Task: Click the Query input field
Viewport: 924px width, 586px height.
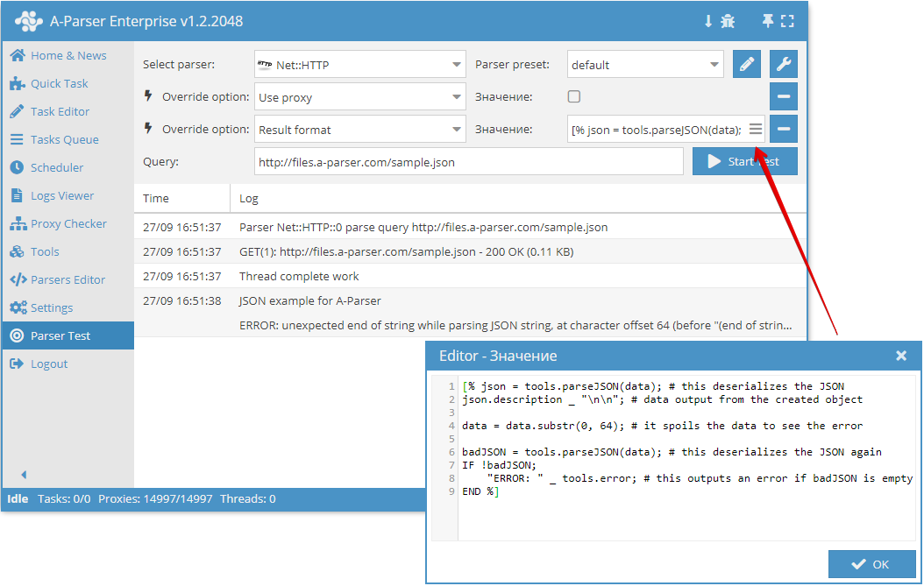Action: (468, 161)
